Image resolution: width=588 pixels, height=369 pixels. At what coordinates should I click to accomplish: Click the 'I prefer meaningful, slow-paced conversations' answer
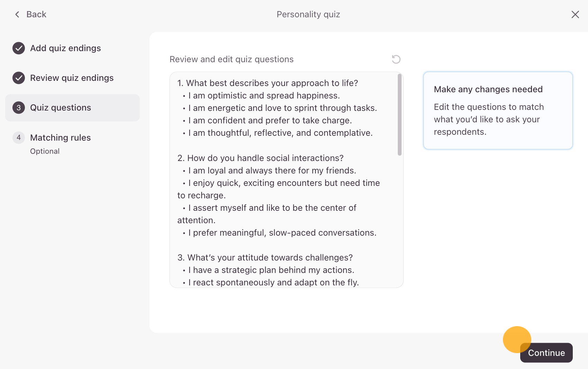(282, 233)
